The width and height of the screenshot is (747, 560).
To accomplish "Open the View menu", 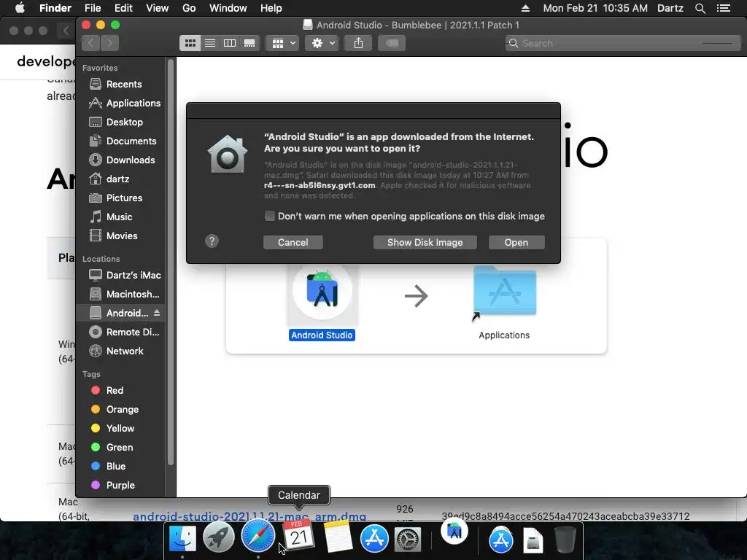I will click(x=158, y=8).
